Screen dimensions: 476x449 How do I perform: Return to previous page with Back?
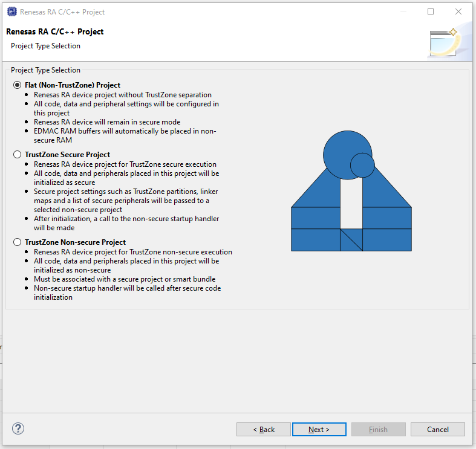(x=264, y=429)
